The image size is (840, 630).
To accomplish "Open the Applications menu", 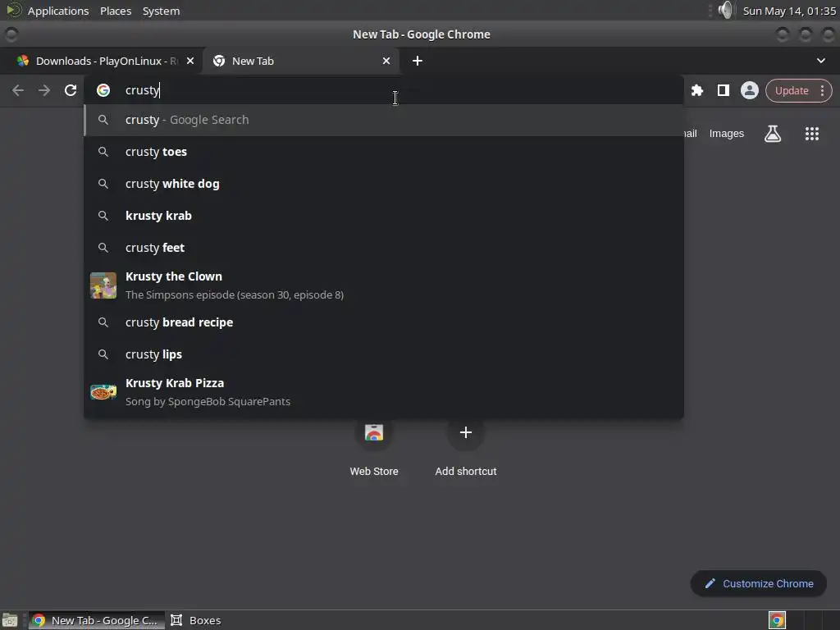I will tap(58, 11).
